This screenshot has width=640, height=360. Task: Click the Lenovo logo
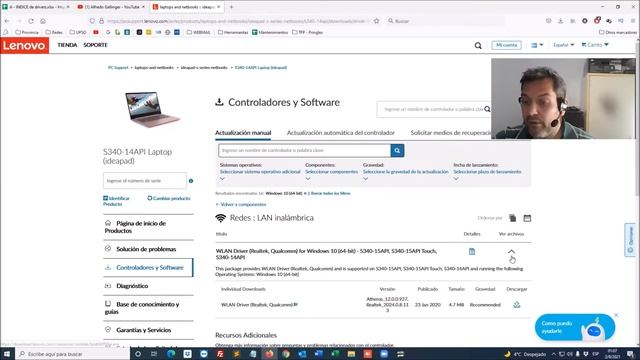(24, 45)
